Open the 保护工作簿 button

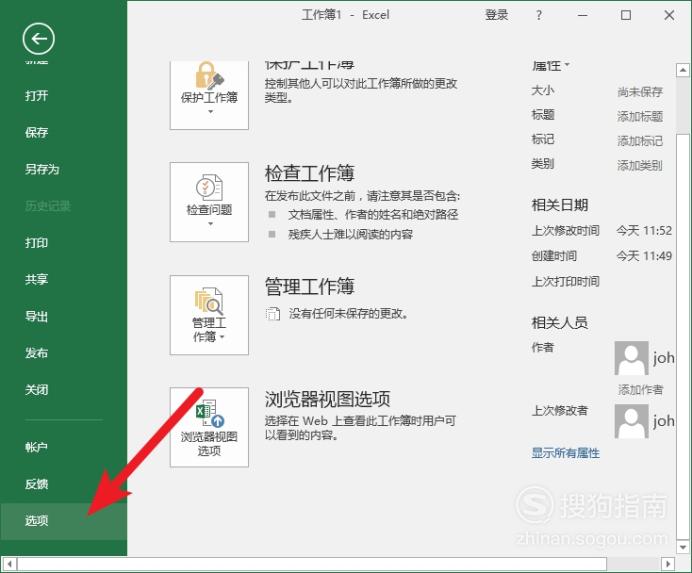click(x=209, y=95)
